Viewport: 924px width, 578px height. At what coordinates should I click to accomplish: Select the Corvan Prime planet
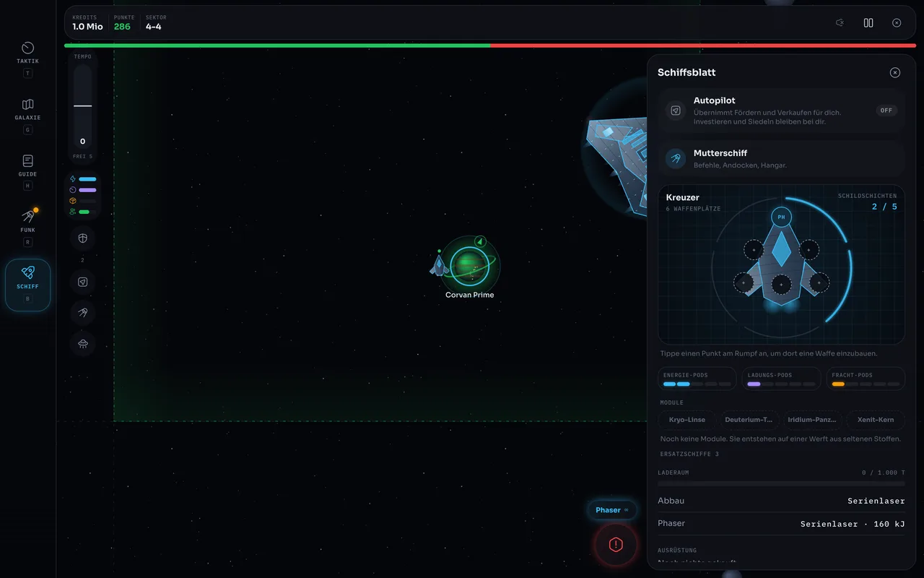click(470, 265)
